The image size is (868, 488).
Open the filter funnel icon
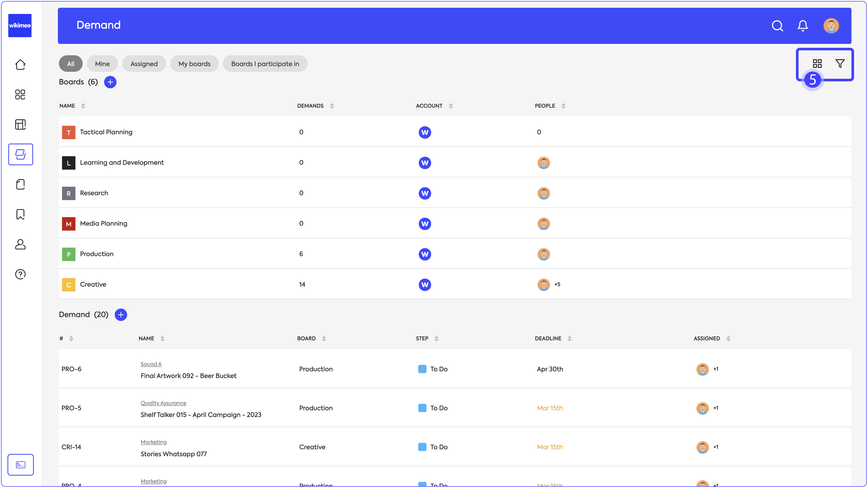[x=840, y=64]
